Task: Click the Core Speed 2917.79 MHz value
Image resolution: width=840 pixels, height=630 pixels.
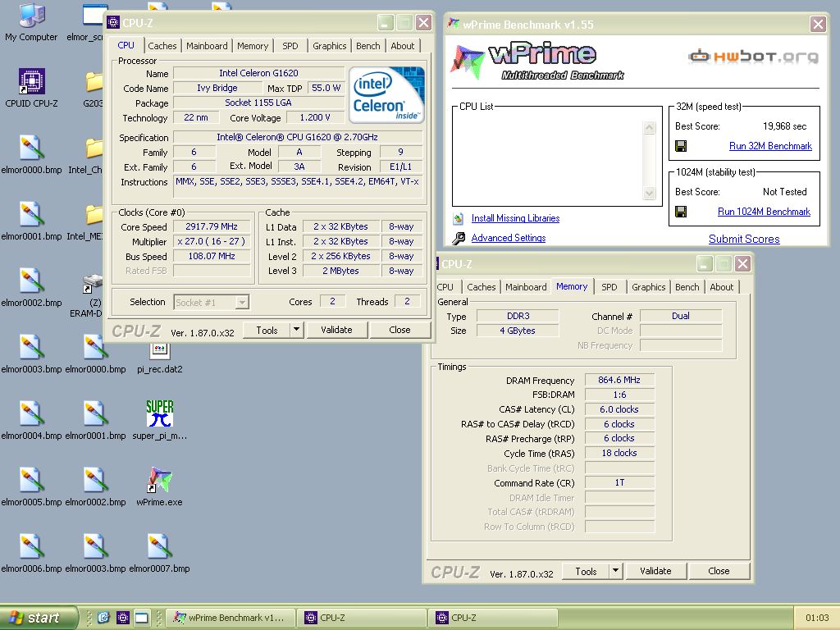Action: [212, 226]
